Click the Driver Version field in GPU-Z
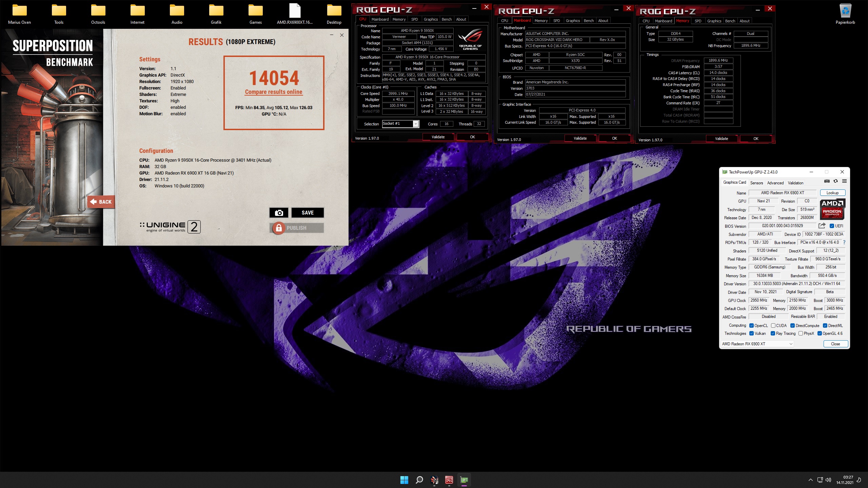 (x=797, y=284)
